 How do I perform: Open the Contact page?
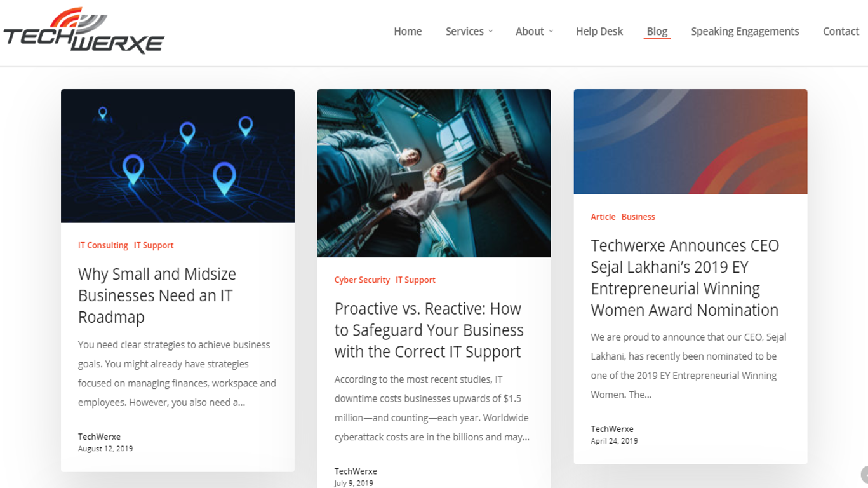pyautogui.click(x=841, y=31)
